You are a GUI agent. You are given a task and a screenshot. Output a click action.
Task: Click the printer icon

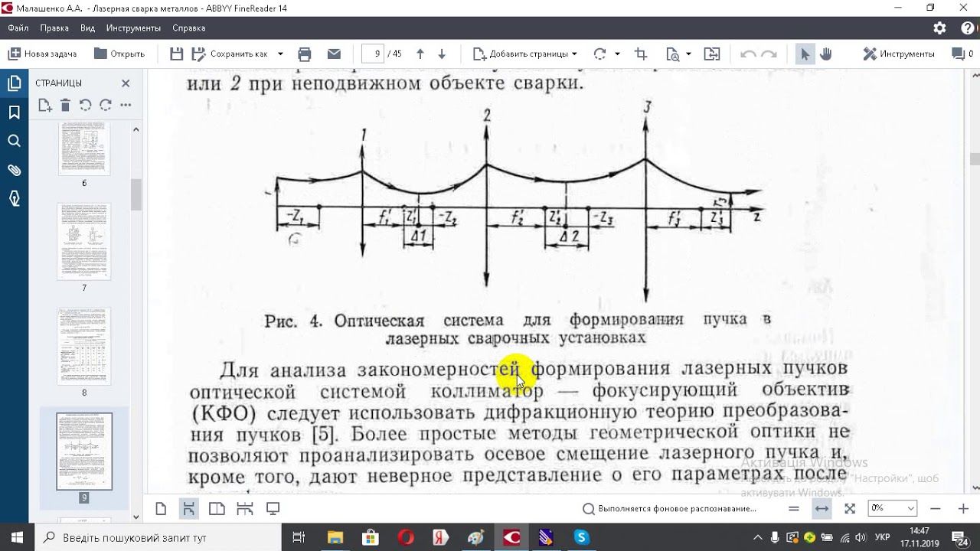point(305,54)
